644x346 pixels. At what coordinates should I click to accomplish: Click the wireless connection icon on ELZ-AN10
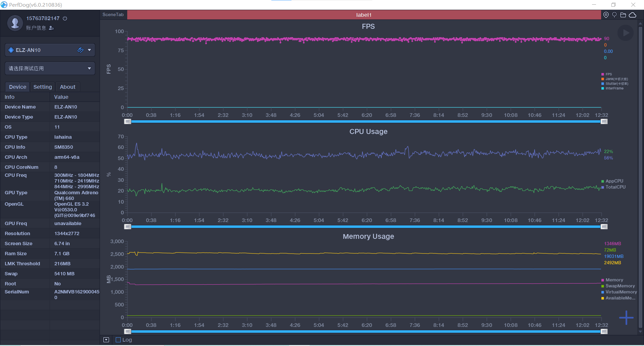80,50
